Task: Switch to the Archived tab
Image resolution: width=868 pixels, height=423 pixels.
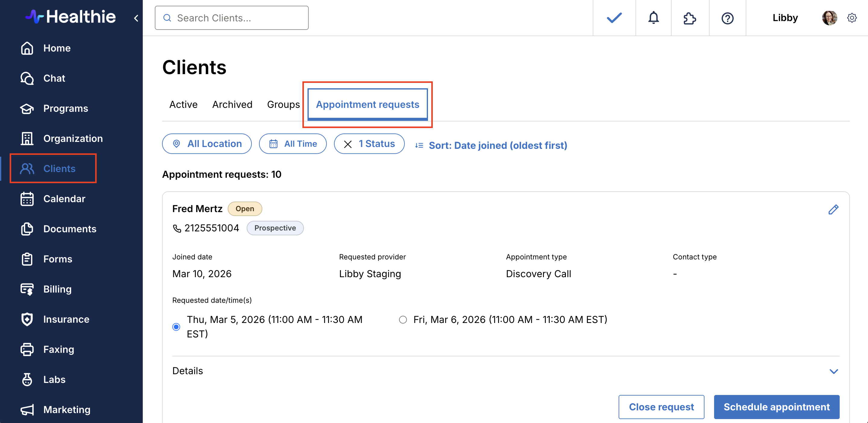Action: [x=232, y=105]
